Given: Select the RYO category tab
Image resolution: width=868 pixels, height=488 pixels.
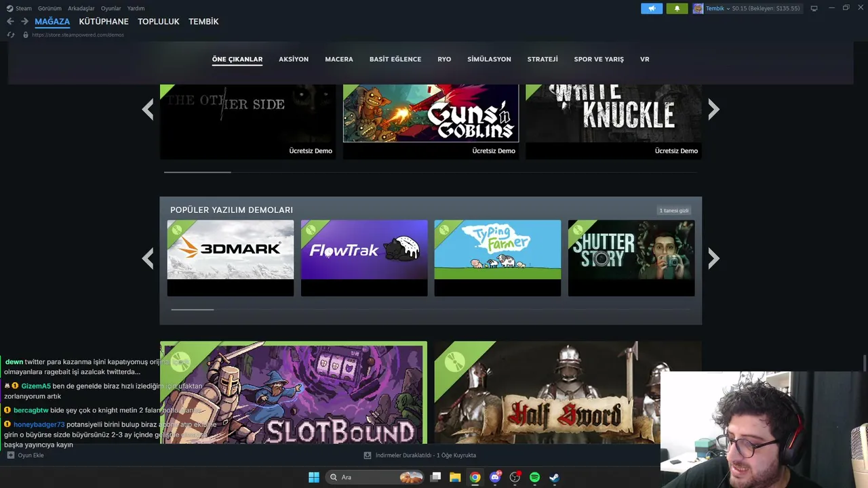Looking at the screenshot, I should point(444,59).
